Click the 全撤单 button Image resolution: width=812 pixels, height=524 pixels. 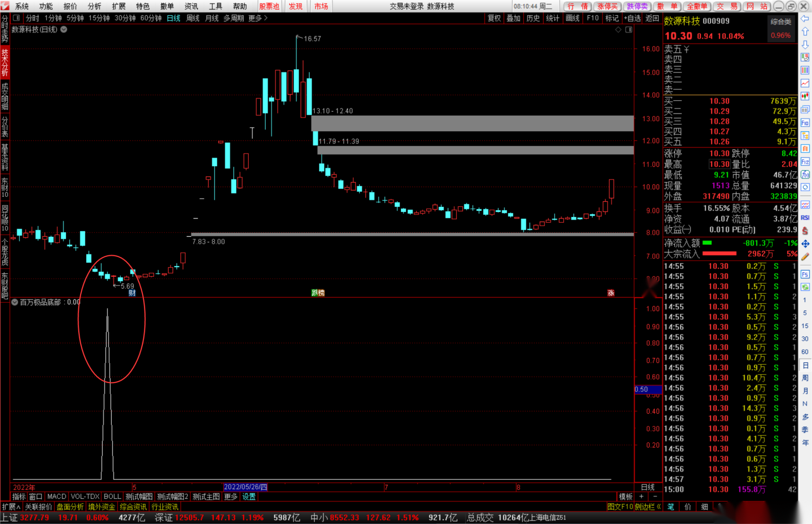point(697,6)
